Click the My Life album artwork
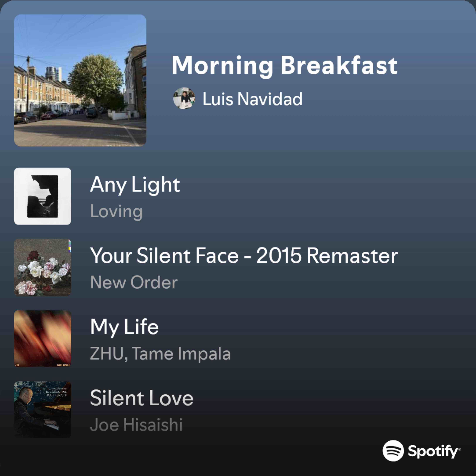The width and height of the screenshot is (476, 476). coord(43,339)
